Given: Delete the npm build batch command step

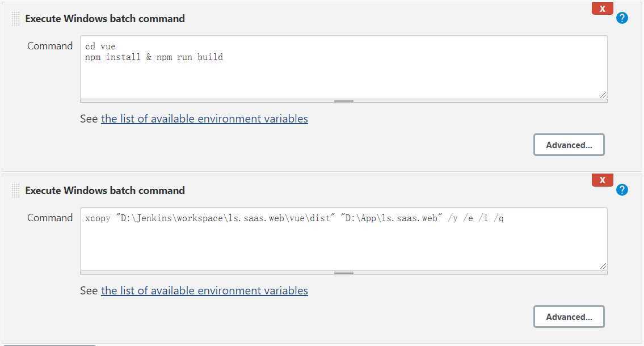Looking at the screenshot, I should point(602,9).
